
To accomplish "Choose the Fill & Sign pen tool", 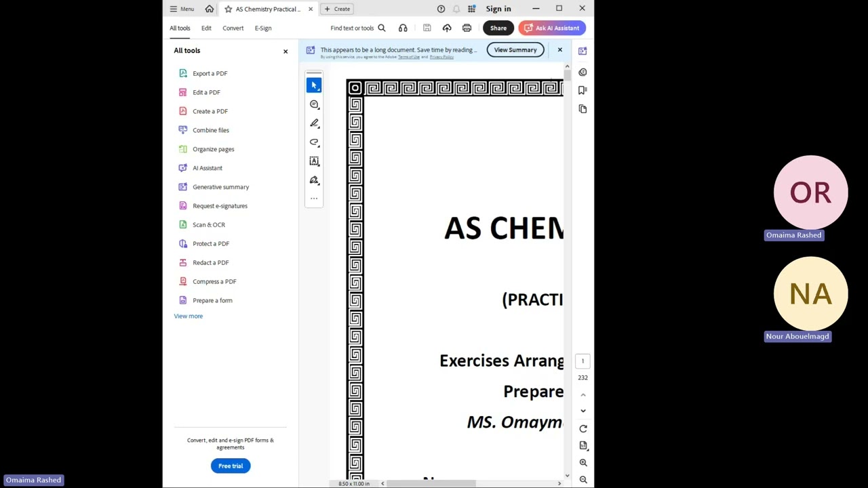I will (x=314, y=180).
